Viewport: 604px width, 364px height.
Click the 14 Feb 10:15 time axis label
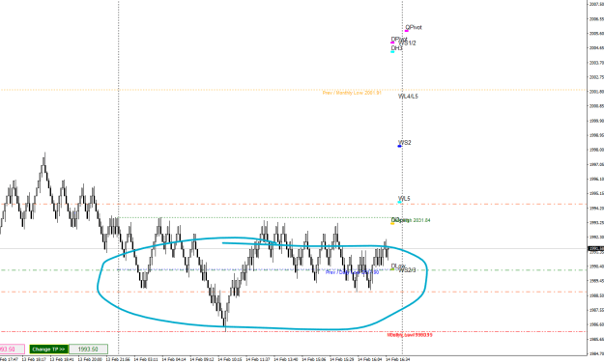point(230,359)
